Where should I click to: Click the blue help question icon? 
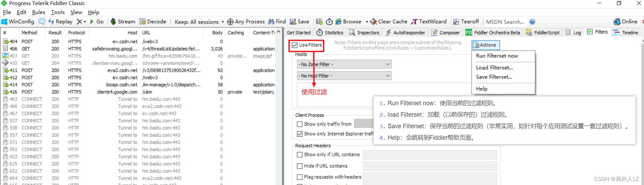coord(532,22)
